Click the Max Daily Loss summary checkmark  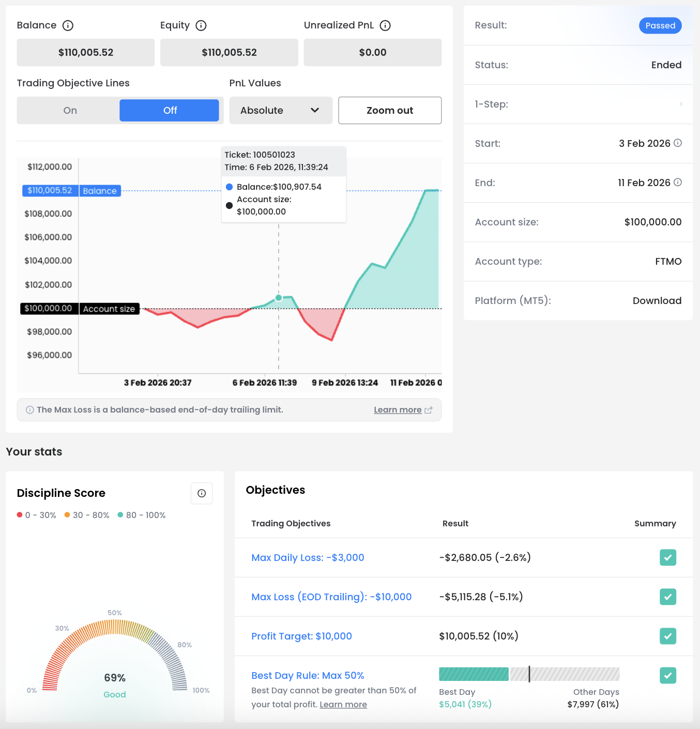point(668,557)
